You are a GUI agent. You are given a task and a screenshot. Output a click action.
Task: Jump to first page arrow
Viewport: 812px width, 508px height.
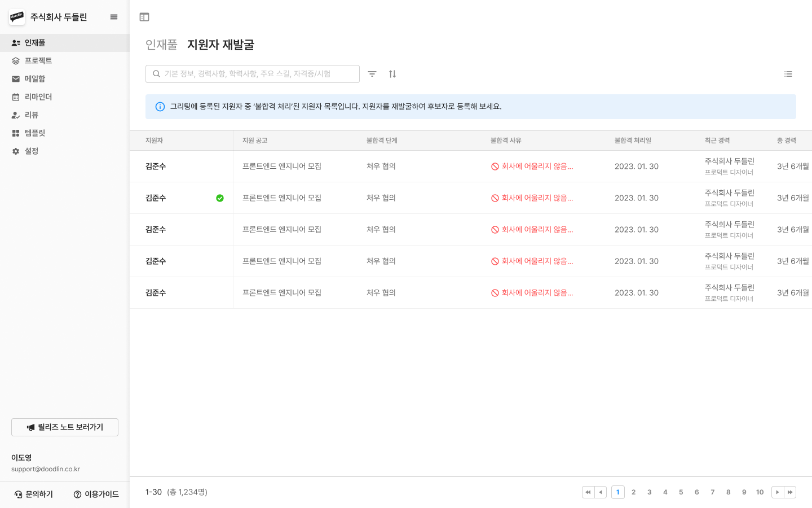(x=588, y=492)
